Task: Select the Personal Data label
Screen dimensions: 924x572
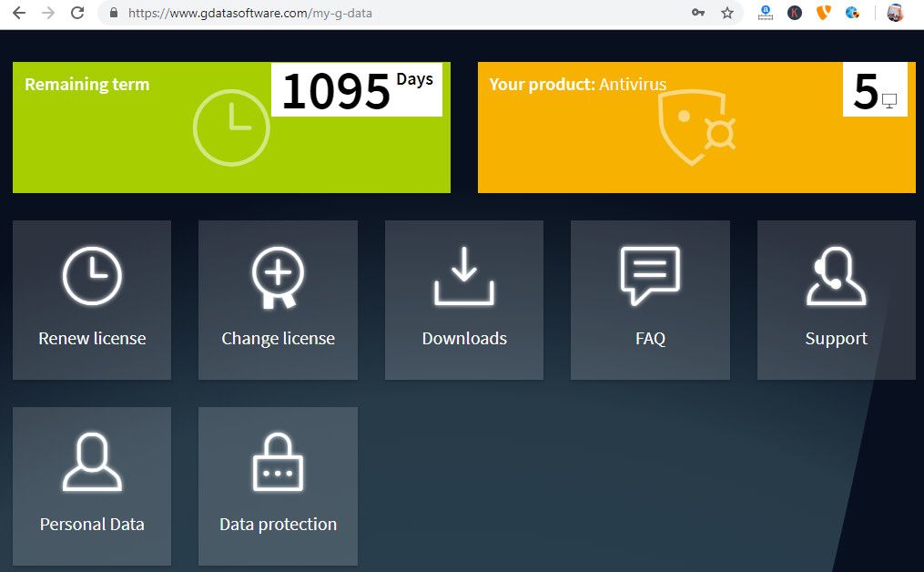Action: pos(92,525)
